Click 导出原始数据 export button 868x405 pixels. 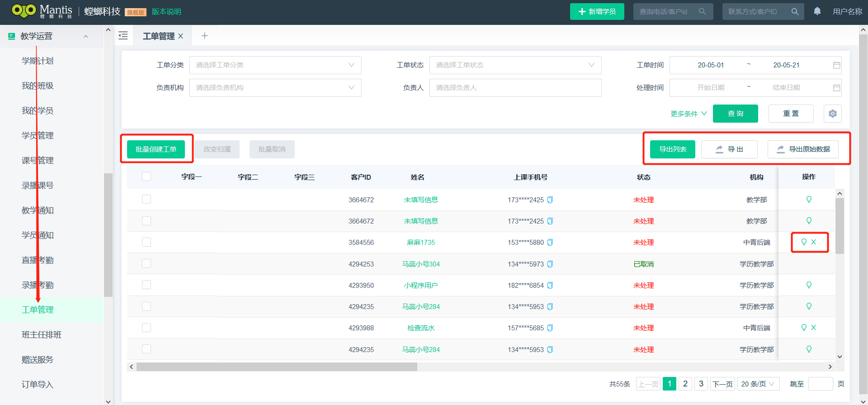[803, 149]
